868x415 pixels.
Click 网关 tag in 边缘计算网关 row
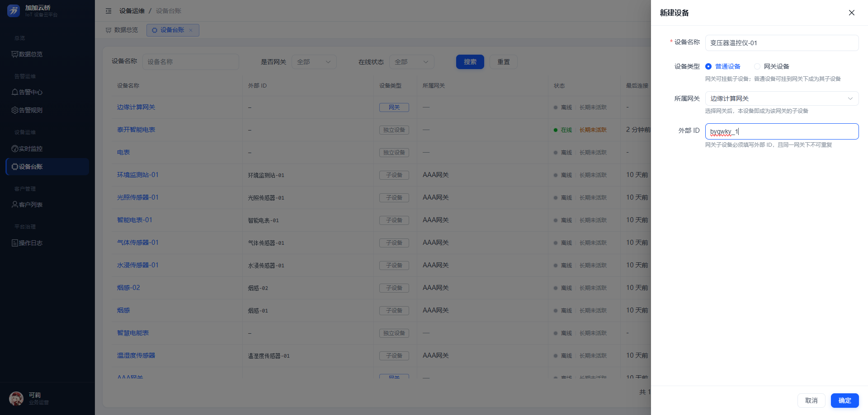point(394,107)
